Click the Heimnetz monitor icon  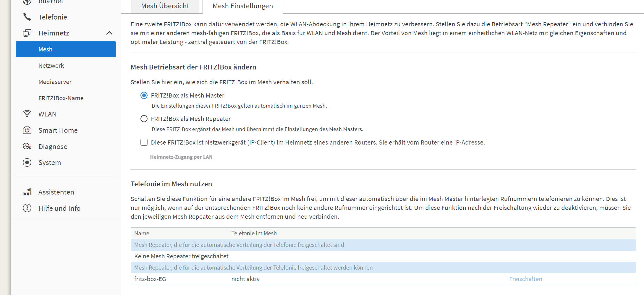point(27,33)
